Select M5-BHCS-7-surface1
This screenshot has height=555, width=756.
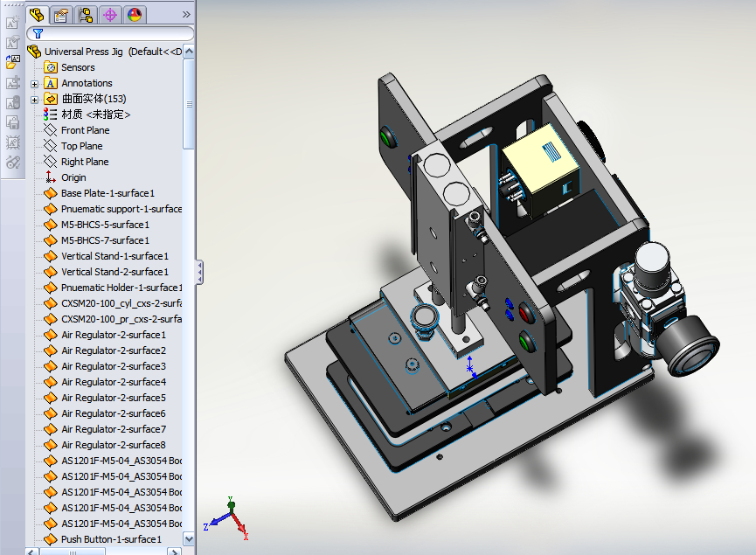click(105, 240)
